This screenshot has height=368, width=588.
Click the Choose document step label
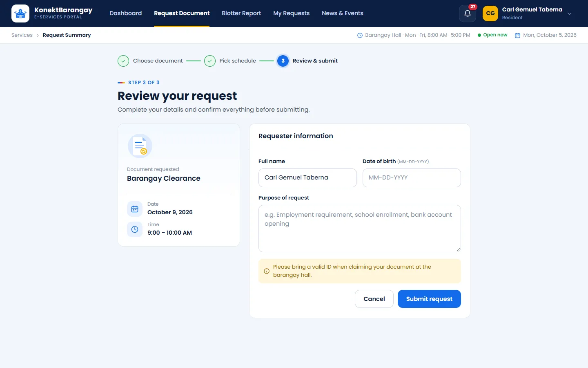point(158,61)
